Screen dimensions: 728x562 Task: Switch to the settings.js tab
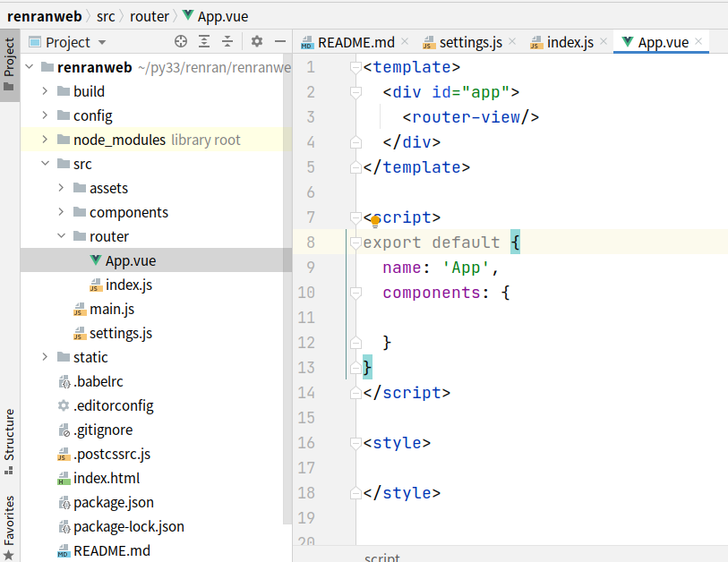point(470,42)
